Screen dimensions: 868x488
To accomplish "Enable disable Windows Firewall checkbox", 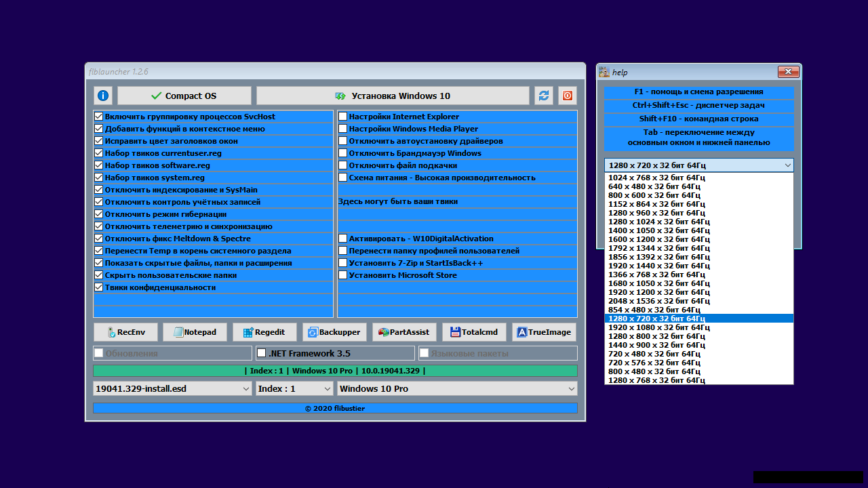I will (343, 153).
